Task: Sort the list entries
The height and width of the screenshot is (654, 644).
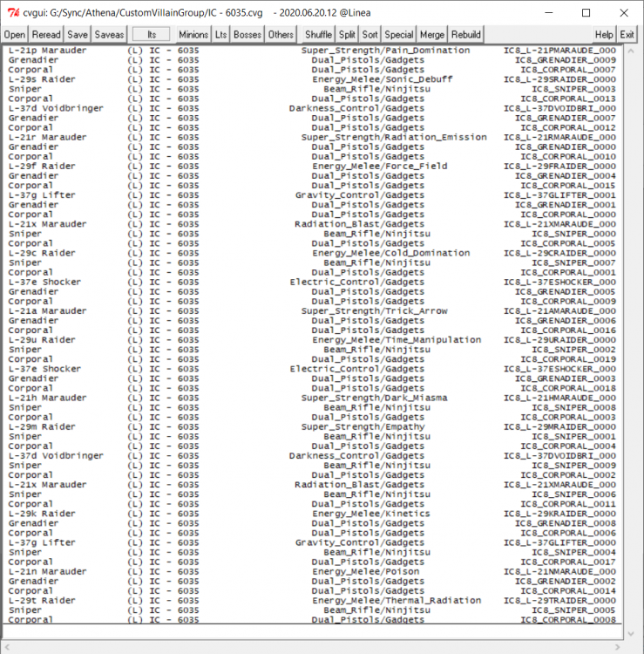Action: [369, 34]
